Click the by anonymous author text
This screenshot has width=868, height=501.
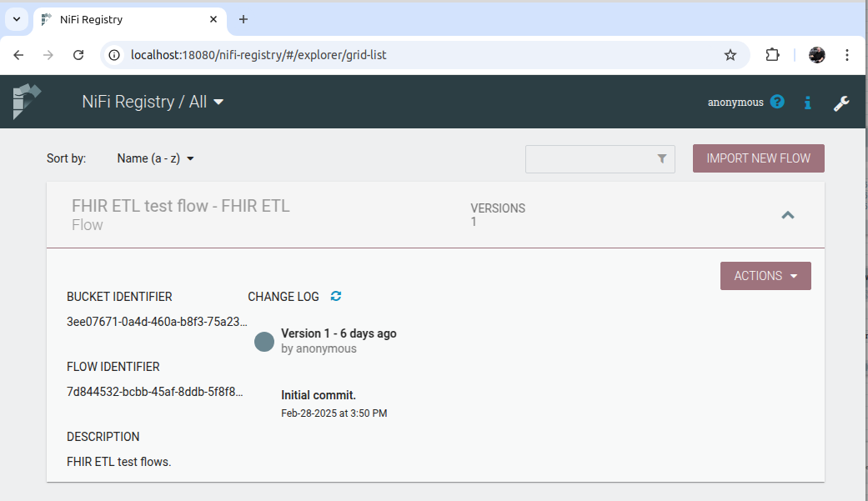point(319,348)
